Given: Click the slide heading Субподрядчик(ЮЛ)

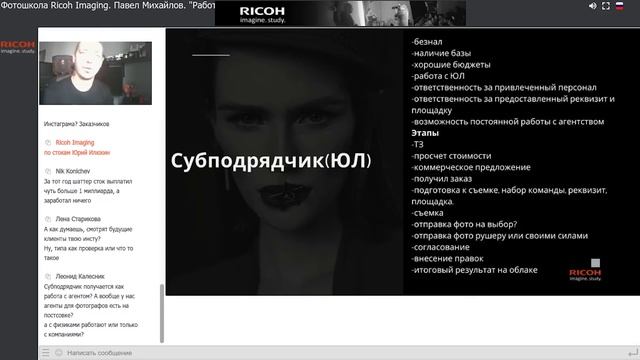Looking at the screenshot, I should tap(271, 161).
